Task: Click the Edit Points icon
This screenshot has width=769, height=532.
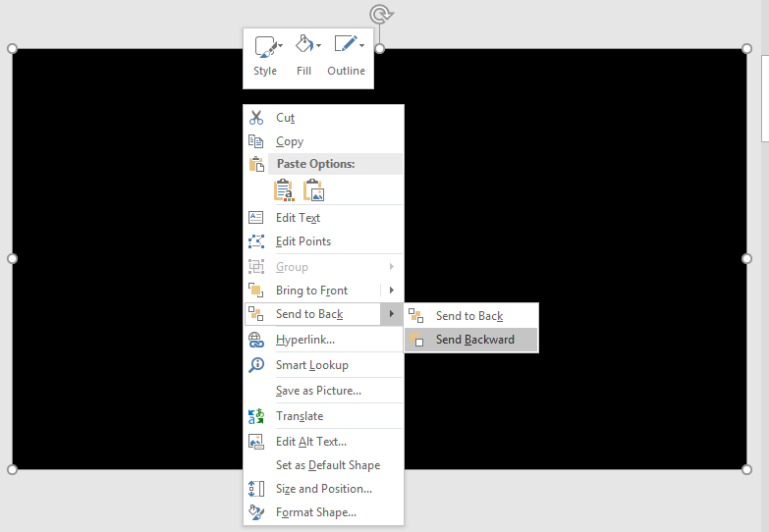Action: (x=256, y=241)
